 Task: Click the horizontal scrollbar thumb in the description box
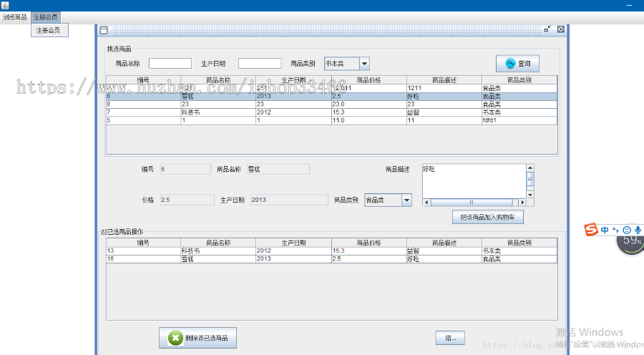tap(472, 203)
